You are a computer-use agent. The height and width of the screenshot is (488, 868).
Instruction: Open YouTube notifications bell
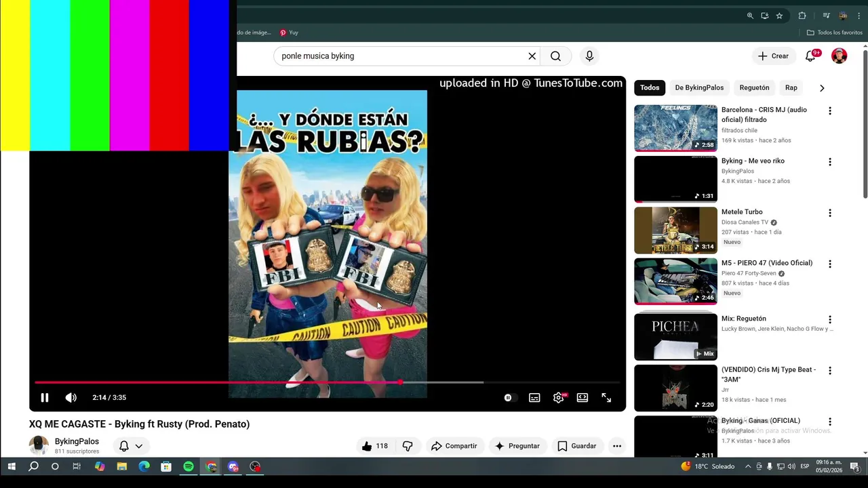point(810,56)
